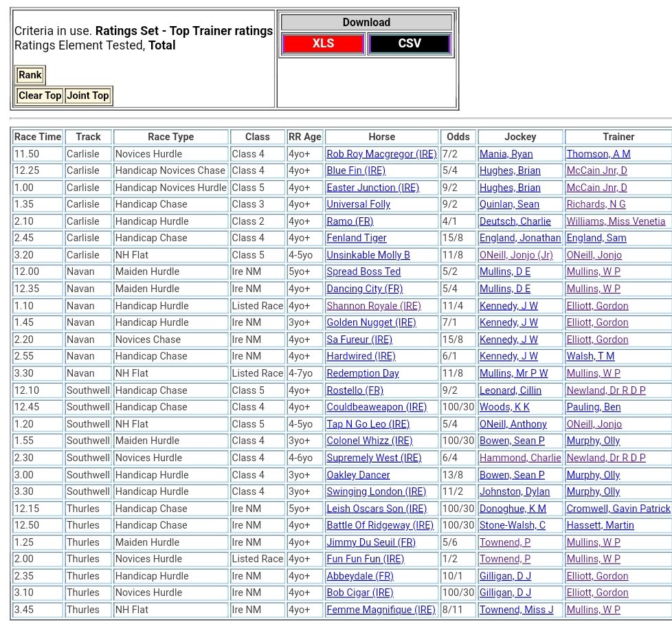Select trainer Pauling, Ben

pos(593,407)
